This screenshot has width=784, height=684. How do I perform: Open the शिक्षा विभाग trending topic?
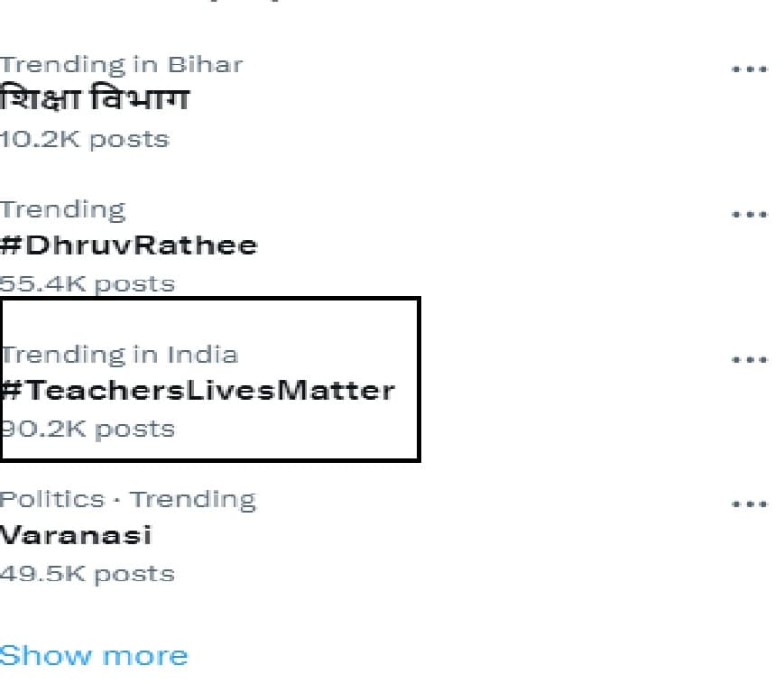[95, 98]
